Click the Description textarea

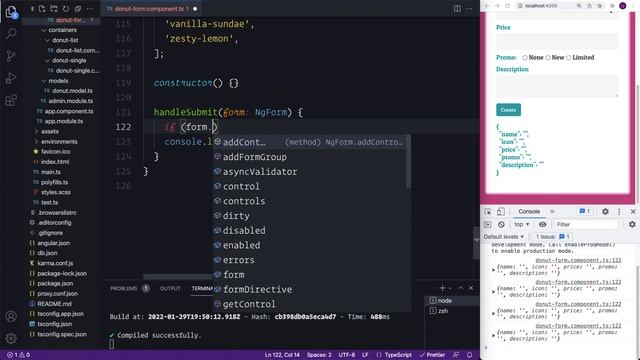click(x=557, y=86)
